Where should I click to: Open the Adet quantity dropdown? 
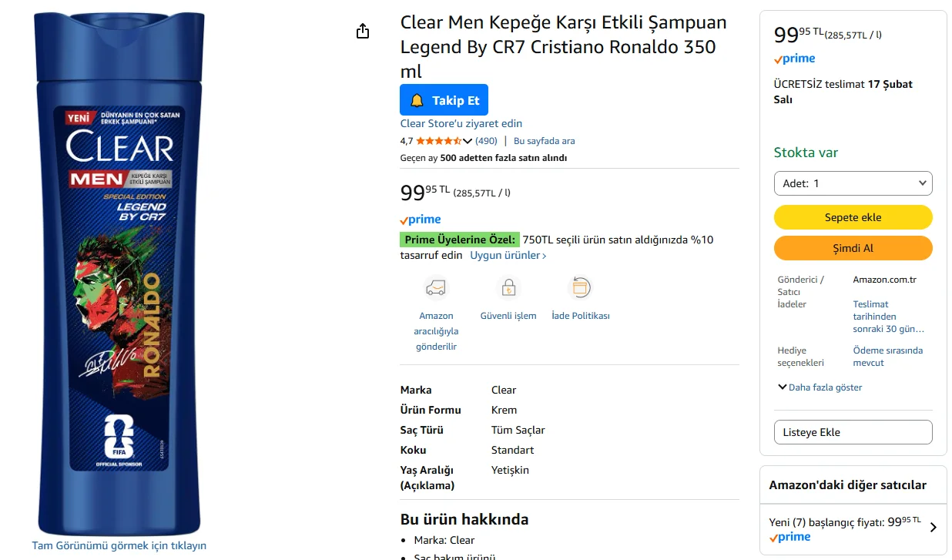(x=853, y=183)
